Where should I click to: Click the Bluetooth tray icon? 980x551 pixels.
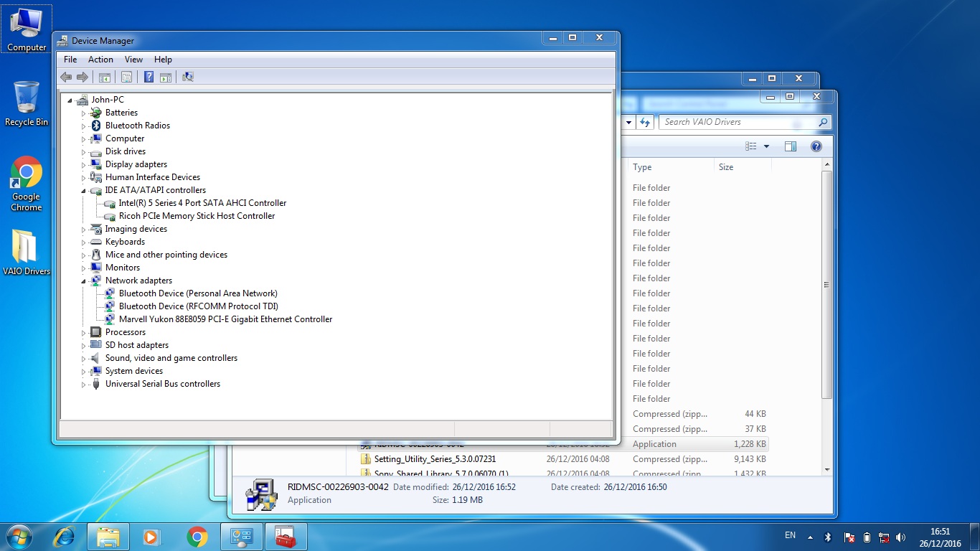[x=827, y=537]
